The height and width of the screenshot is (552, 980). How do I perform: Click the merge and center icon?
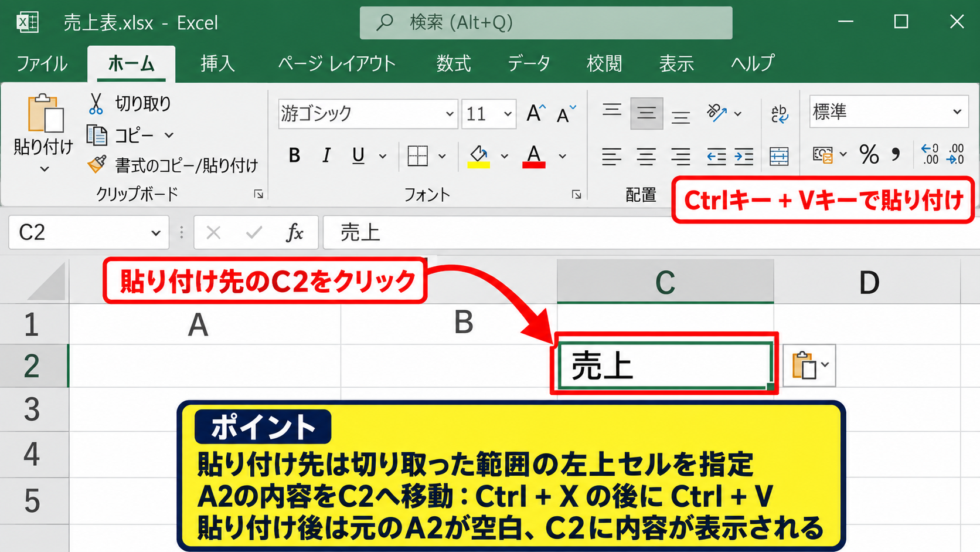coord(779,156)
